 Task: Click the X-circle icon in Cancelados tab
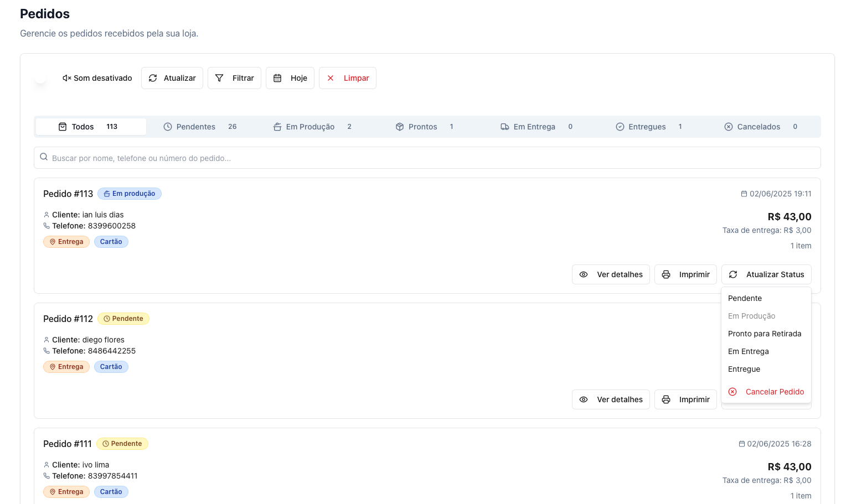[x=729, y=127]
